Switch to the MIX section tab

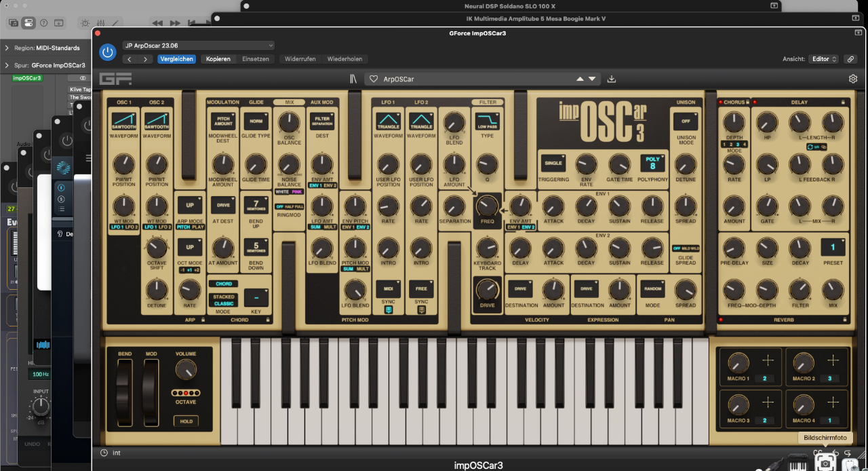(x=289, y=102)
